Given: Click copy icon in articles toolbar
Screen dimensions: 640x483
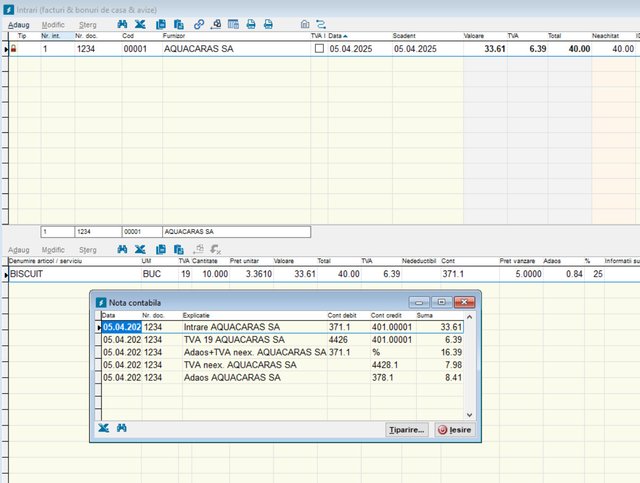Looking at the screenshot, I should [161, 249].
